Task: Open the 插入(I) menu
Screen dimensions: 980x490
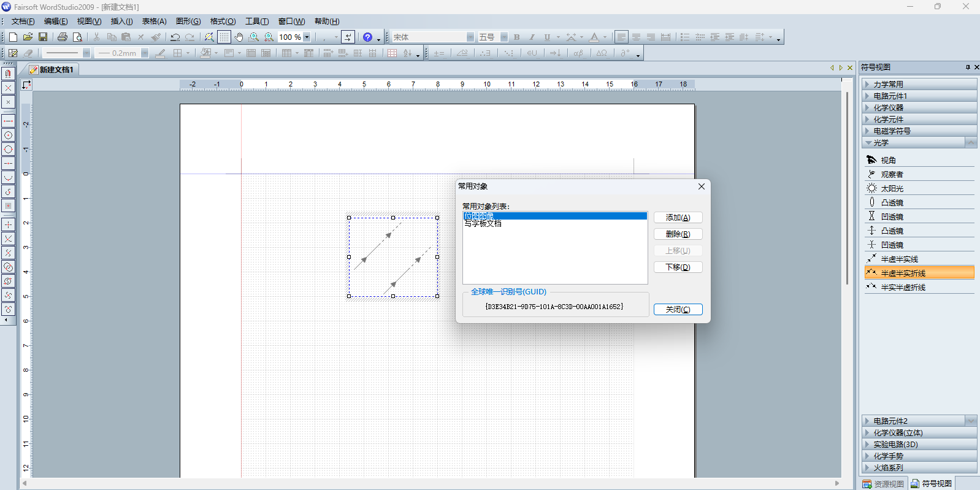Action: tap(121, 21)
